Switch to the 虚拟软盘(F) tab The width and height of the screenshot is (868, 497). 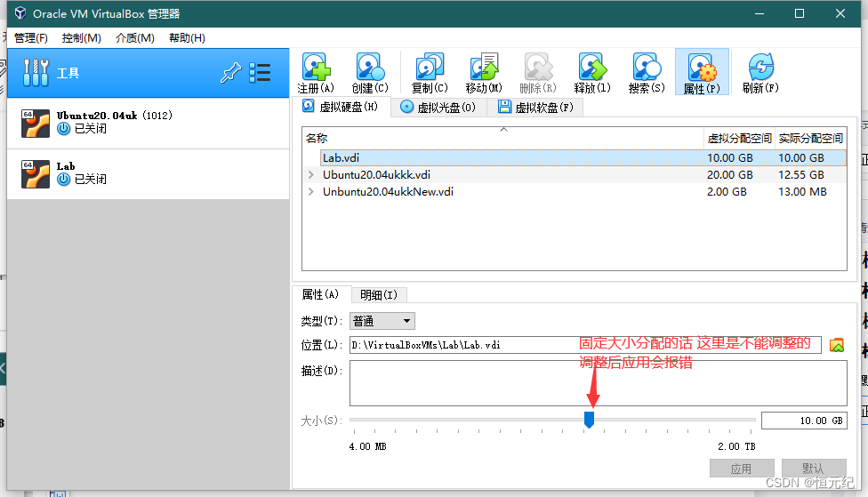[535, 107]
